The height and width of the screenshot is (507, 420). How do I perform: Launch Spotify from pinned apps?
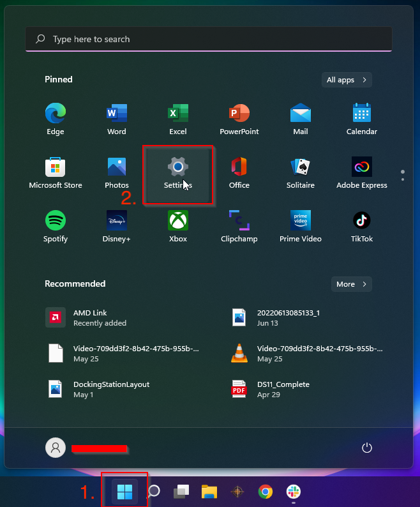(x=56, y=226)
